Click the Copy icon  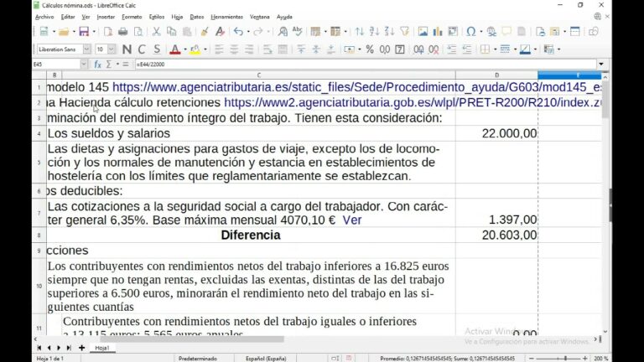click(x=171, y=32)
